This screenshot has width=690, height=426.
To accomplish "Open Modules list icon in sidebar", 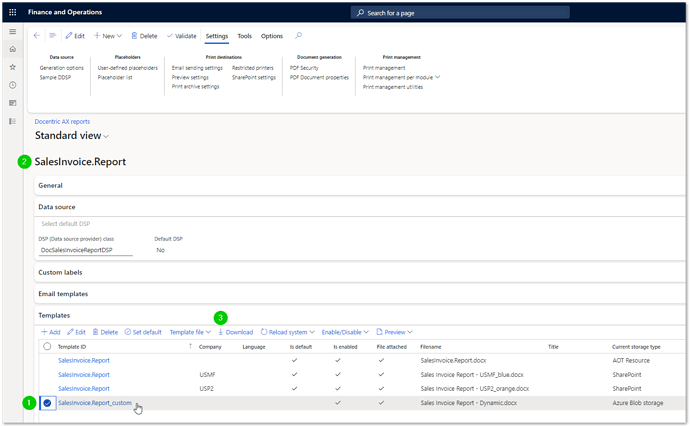I will [13, 121].
